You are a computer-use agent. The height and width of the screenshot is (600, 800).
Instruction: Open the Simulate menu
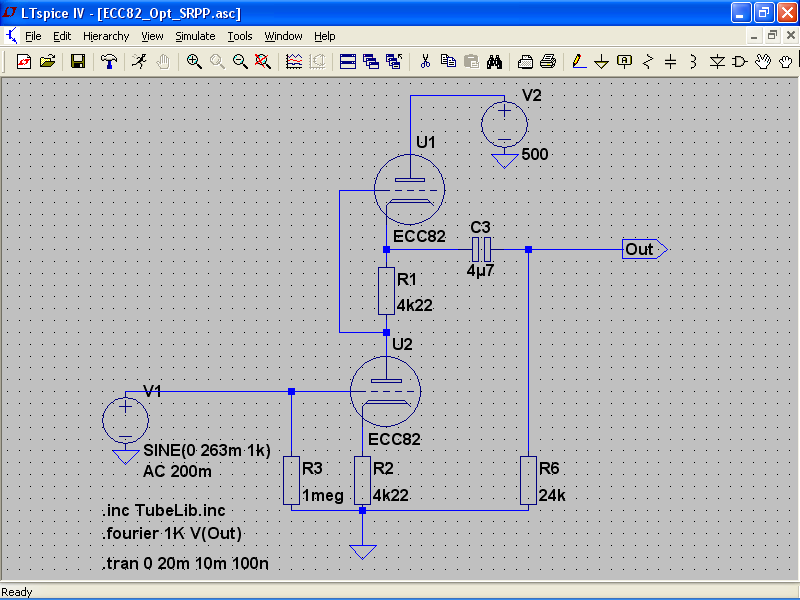pyautogui.click(x=195, y=36)
